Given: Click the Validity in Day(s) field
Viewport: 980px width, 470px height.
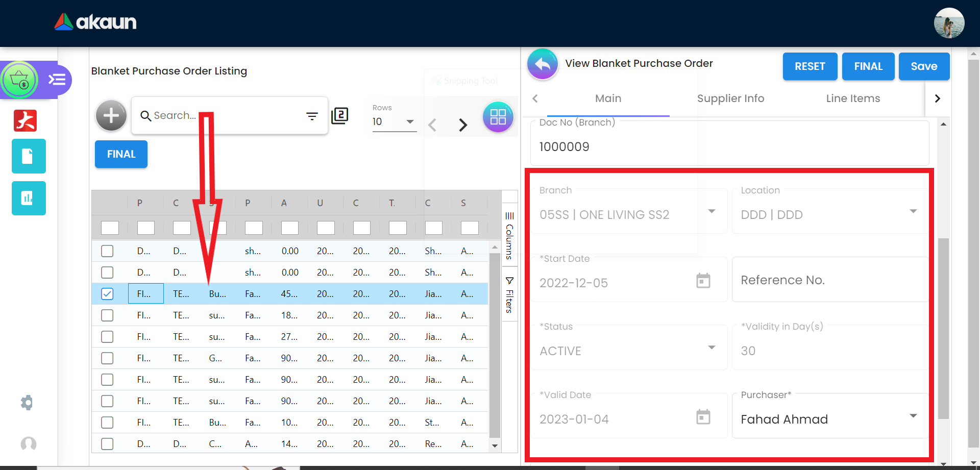Looking at the screenshot, I should click(x=830, y=348).
